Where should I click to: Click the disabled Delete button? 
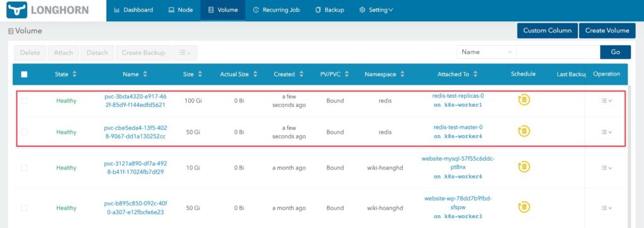(x=30, y=53)
